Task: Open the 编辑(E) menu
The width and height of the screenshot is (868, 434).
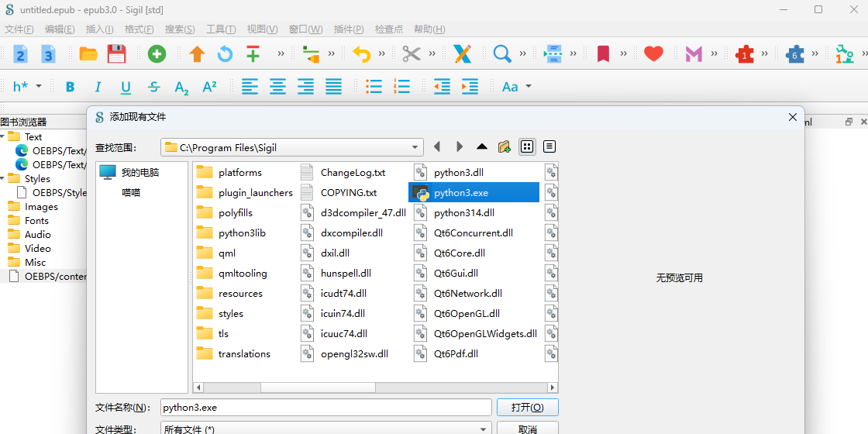Action: [x=60, y=29]
